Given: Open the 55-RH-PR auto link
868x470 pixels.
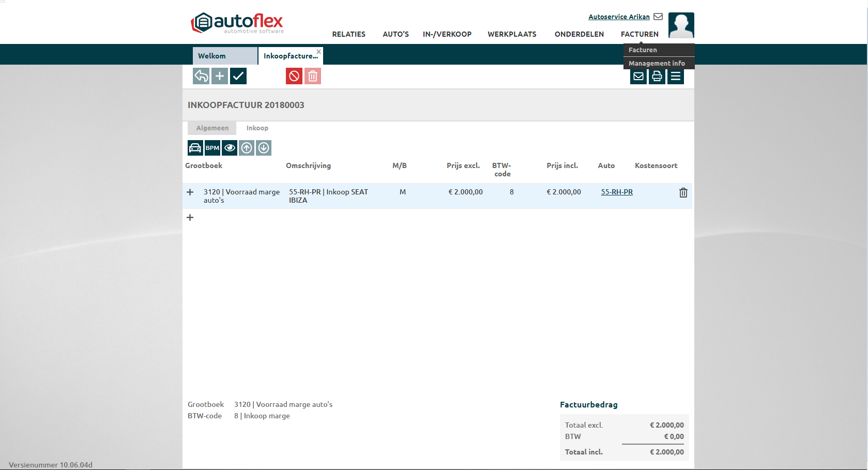Looking at the screenshot, I should pos(617,192).
